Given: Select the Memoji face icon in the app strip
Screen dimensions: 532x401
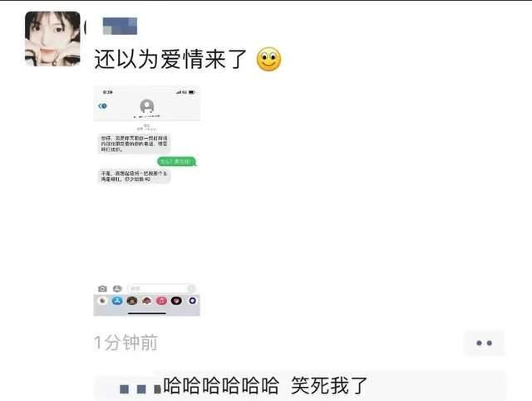Looking at the screenshot, I should click(x=132, y=301).
